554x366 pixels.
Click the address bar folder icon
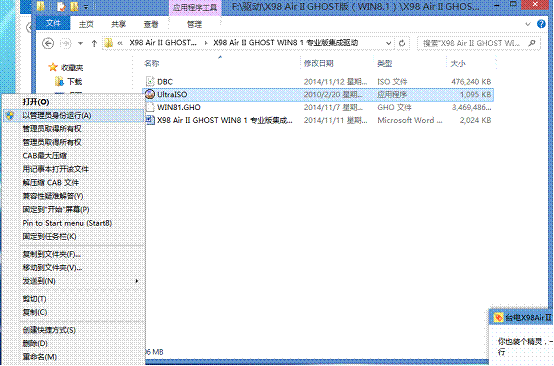(109, 43)
